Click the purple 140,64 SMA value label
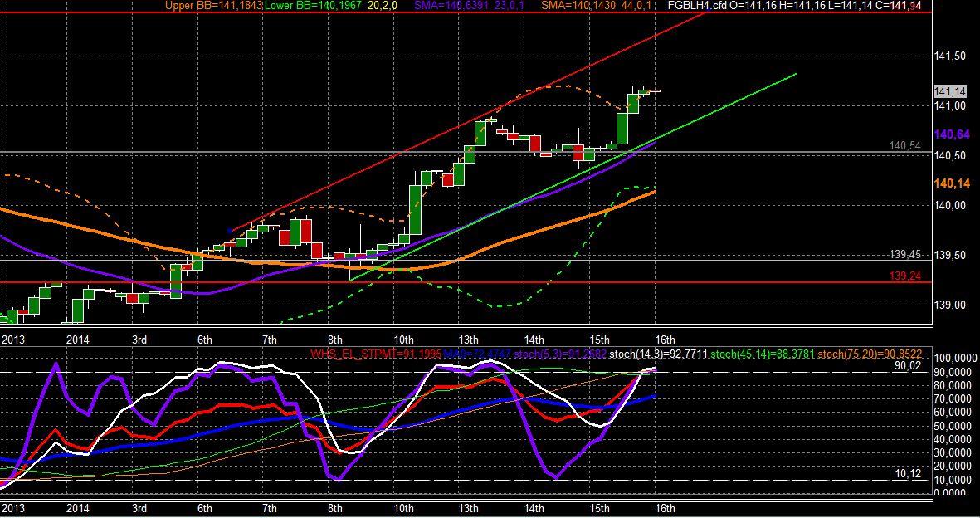Viewport: 980px width, 518px height. coord(952,134)
